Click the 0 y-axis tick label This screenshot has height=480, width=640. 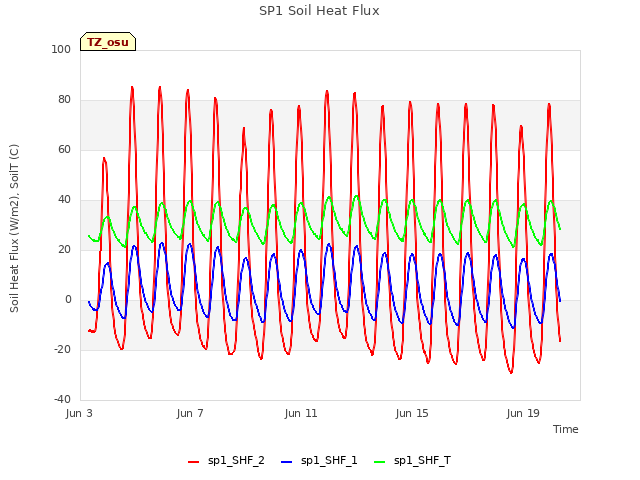click(68, 300)
